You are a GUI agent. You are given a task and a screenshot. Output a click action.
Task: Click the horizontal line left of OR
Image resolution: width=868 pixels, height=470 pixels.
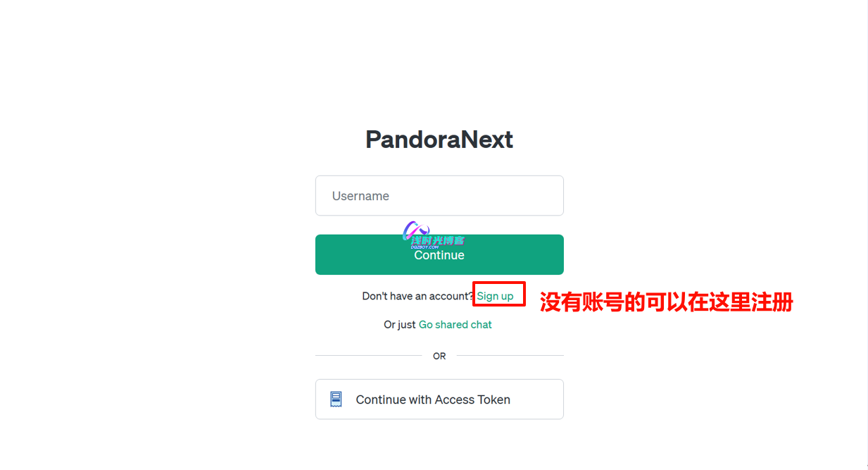click(x=368, y=356)
